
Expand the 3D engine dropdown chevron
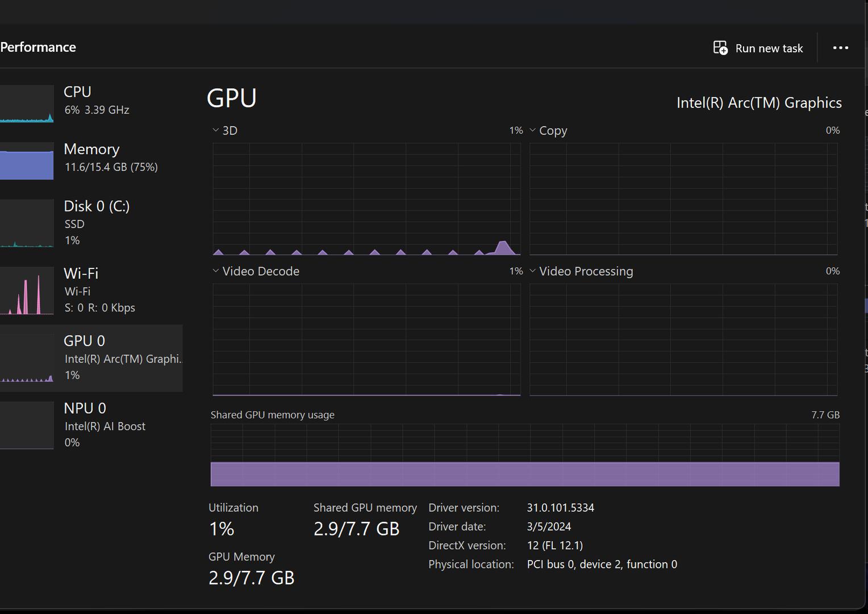pos(216,130)
